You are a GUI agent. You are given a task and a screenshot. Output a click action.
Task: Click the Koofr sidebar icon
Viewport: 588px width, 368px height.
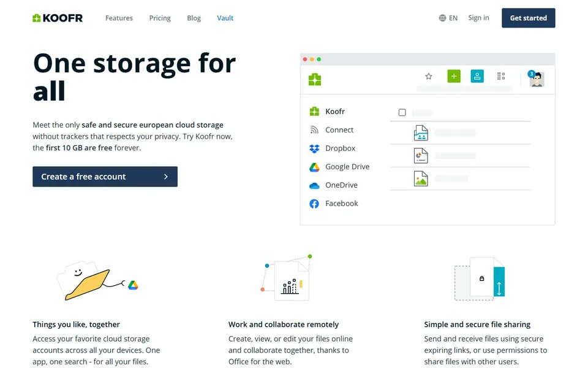click(x=314, y=112)
